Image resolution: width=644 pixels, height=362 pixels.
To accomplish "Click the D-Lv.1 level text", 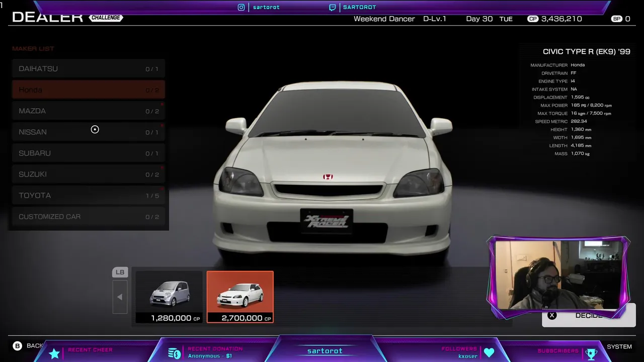I will tap(434, 19).
